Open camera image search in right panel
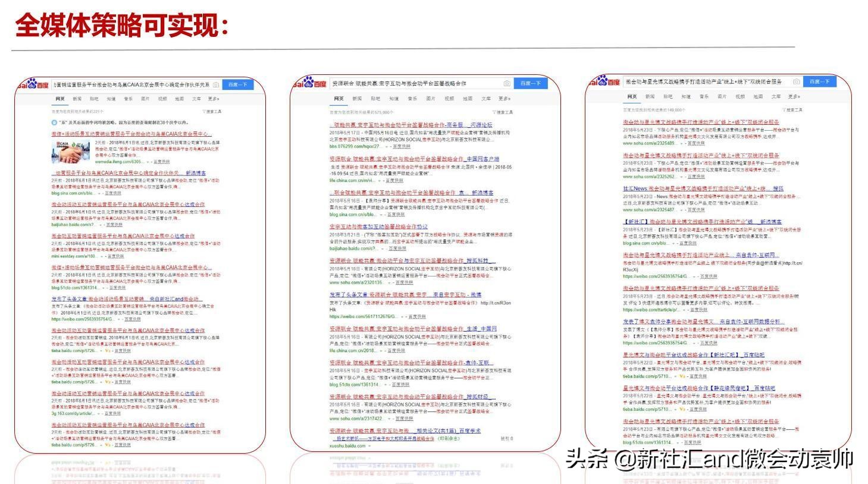Screen dimensions: 868x484 tap(795, 81)
